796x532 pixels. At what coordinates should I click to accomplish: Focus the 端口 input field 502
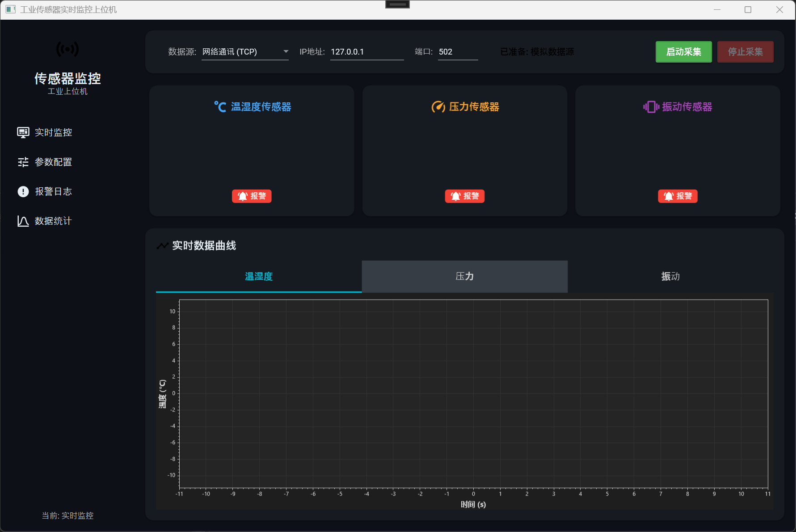[x=458, y=52]
